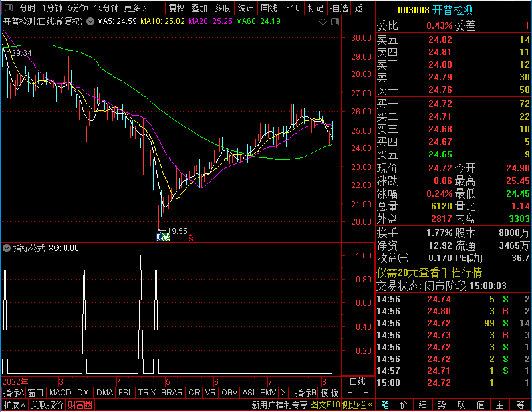Expand the 指标公式 indicator dropdown
The image size is (532, 412).
[x=7, y=248]
